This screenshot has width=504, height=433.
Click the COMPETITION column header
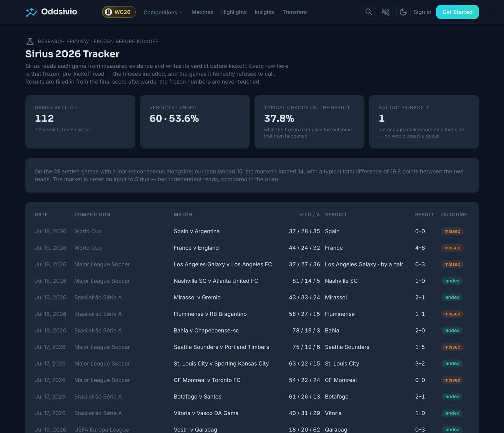[x=92, y=214]
